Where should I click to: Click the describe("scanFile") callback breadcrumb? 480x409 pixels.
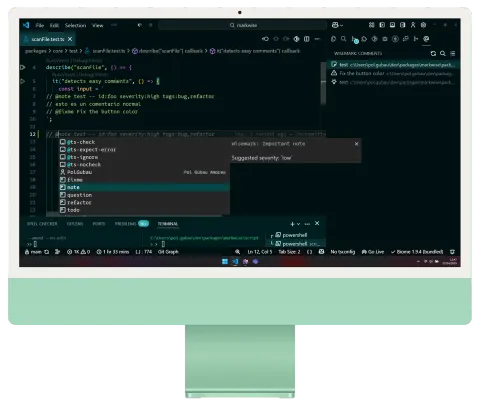coord(168,51)
